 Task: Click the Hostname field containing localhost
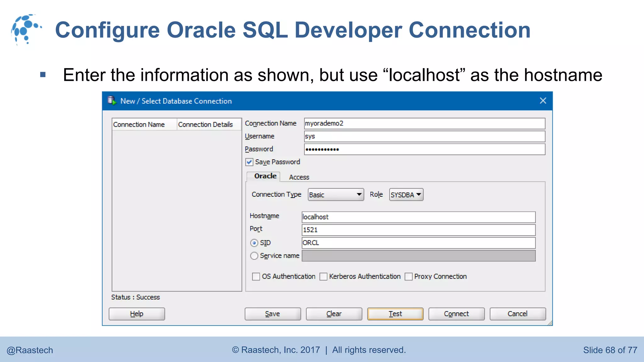[x=419, y=217]
